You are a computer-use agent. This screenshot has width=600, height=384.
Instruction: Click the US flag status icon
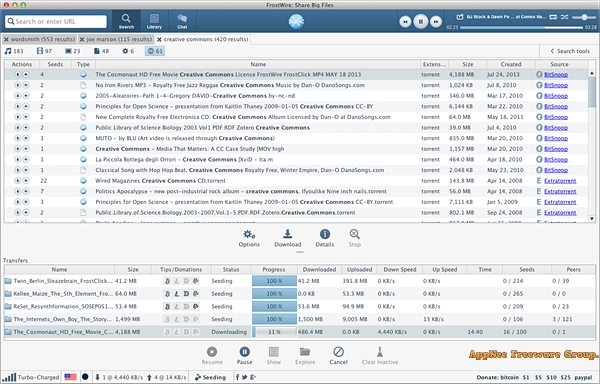click(70, 377)
